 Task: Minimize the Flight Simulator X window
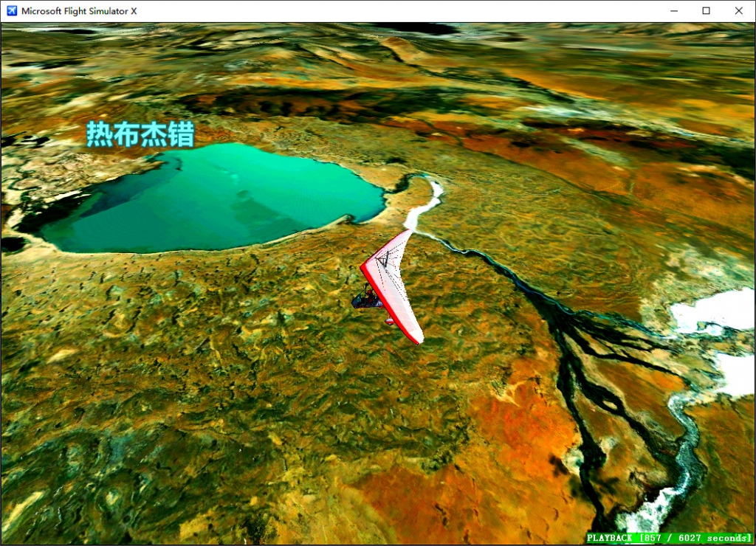674,10
